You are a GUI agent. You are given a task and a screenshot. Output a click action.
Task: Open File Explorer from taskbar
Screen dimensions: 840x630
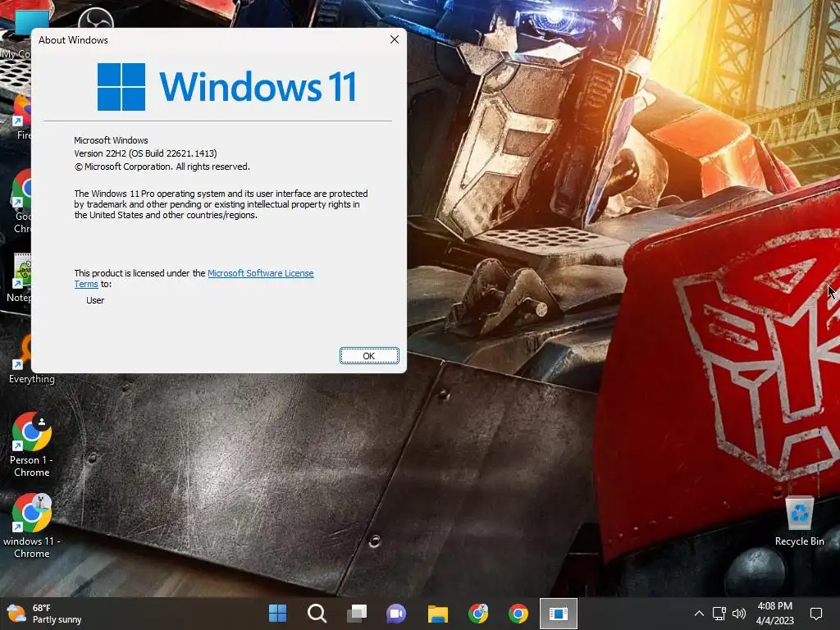[438, 614]
